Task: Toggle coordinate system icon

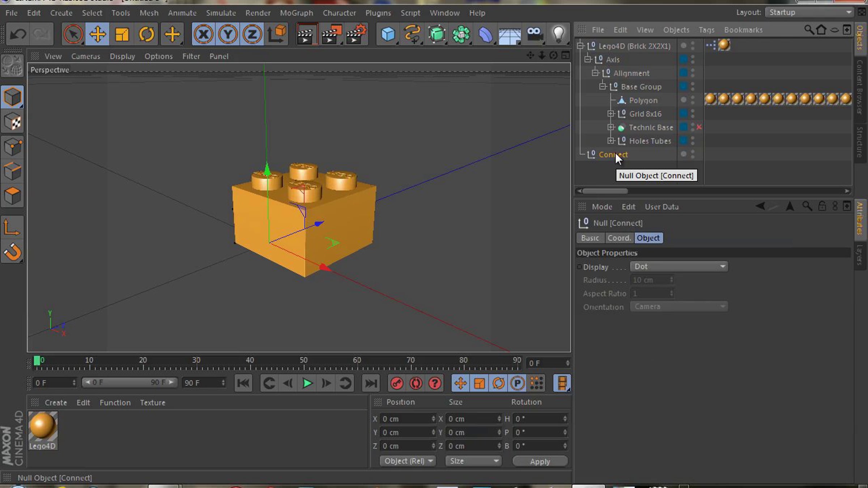Action: coord(277,34)
